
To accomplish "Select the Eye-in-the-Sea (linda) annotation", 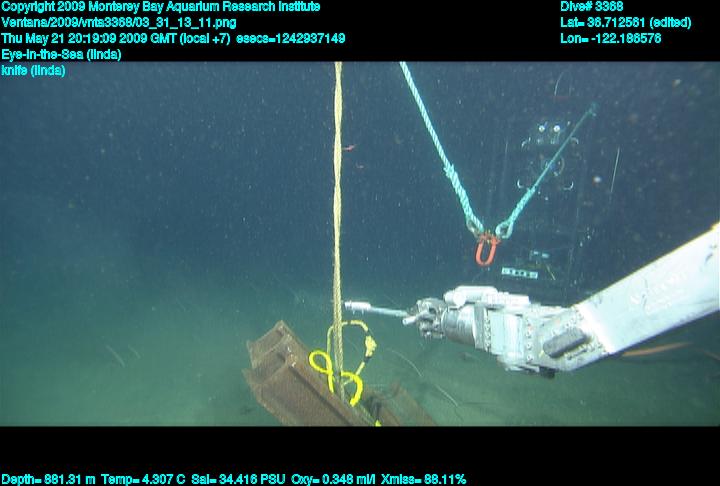I will click(x=61, y=54).
